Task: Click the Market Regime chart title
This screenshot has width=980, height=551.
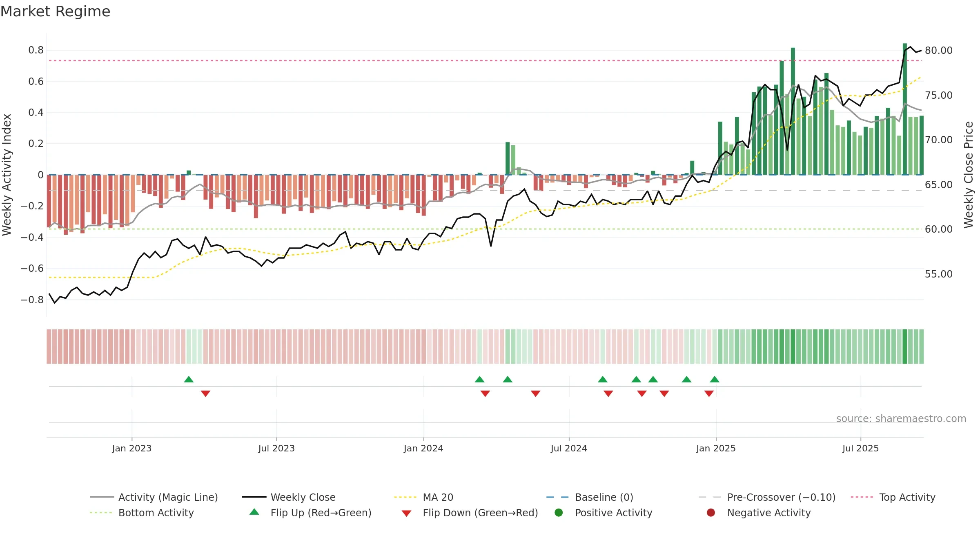Action: click(x=55, y=11)
